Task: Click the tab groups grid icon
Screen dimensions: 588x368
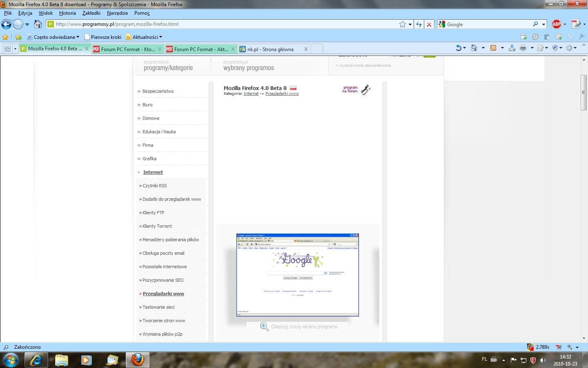Action: (x=7, y=49)
